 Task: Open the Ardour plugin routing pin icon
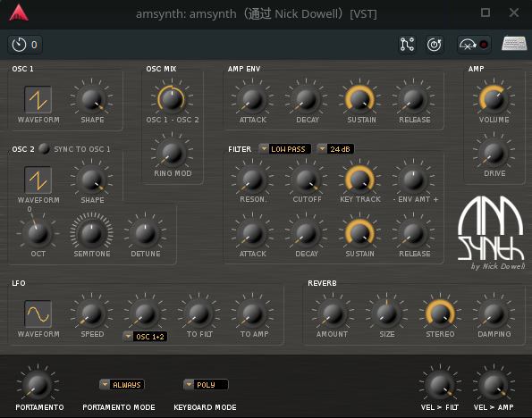[407, 45]
